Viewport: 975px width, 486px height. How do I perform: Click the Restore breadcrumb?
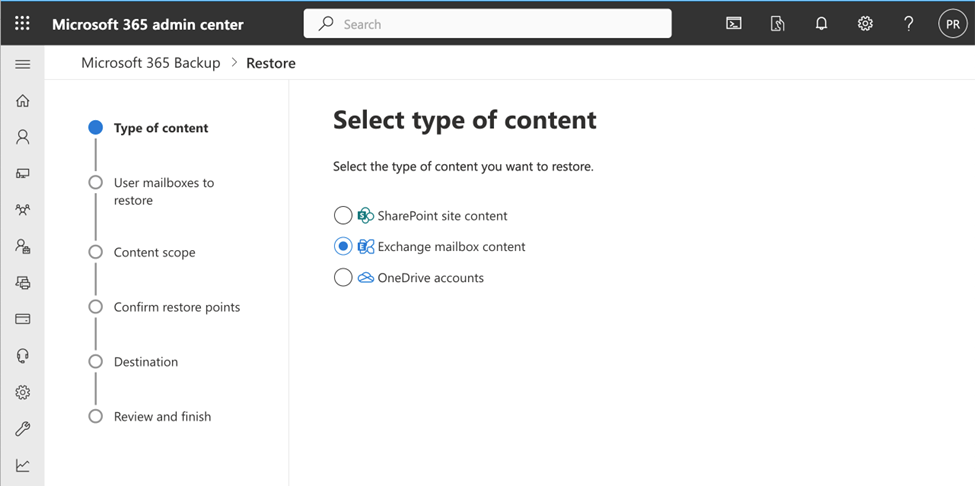coord(271,63)
